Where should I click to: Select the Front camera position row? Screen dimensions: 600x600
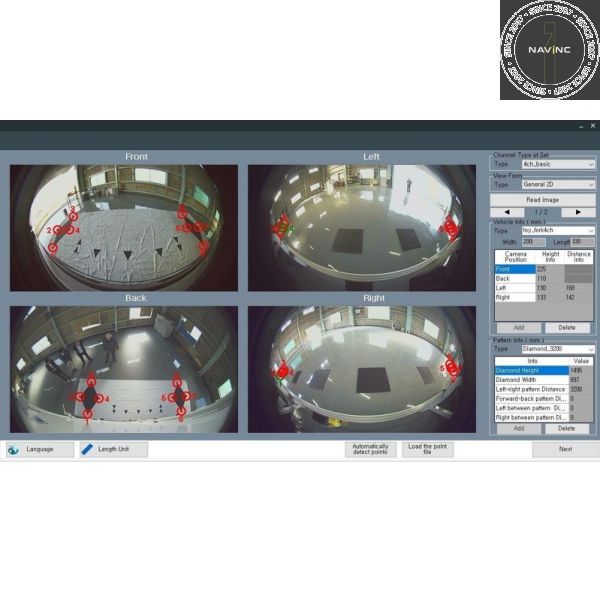click(x=514, y=268)
